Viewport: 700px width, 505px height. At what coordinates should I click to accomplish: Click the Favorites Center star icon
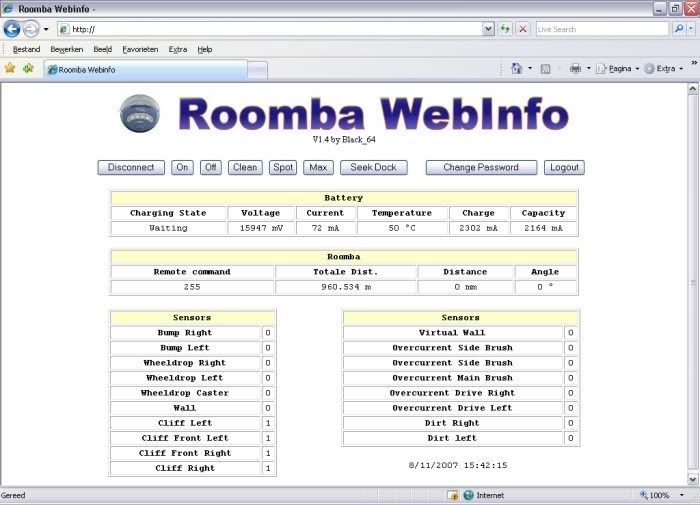(x=10, y=68)
